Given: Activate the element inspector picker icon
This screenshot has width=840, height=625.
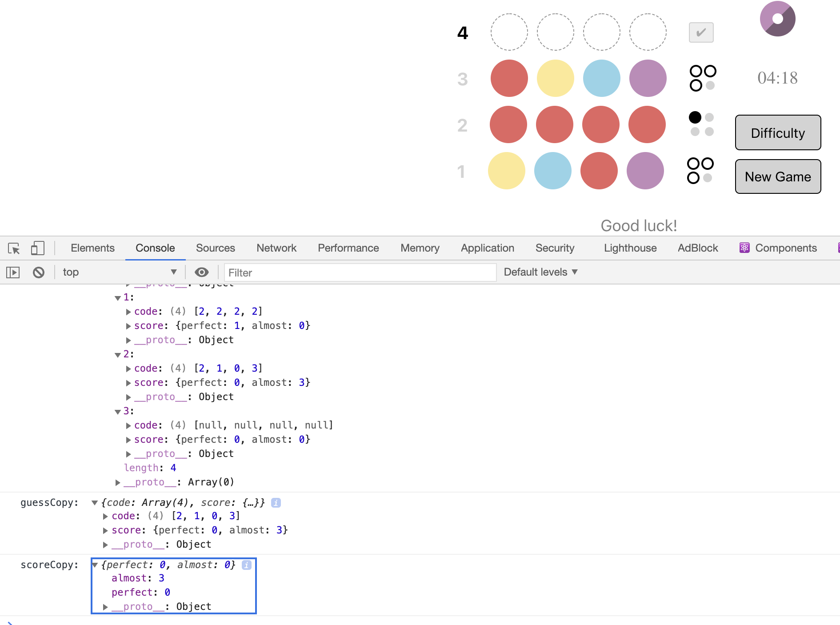Looking at the screenshot, I should tap(13, 248).
